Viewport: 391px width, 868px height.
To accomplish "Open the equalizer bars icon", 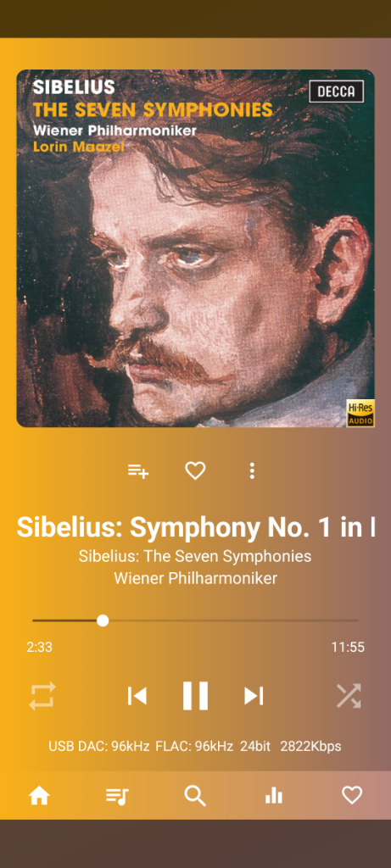I will [274, 796].
